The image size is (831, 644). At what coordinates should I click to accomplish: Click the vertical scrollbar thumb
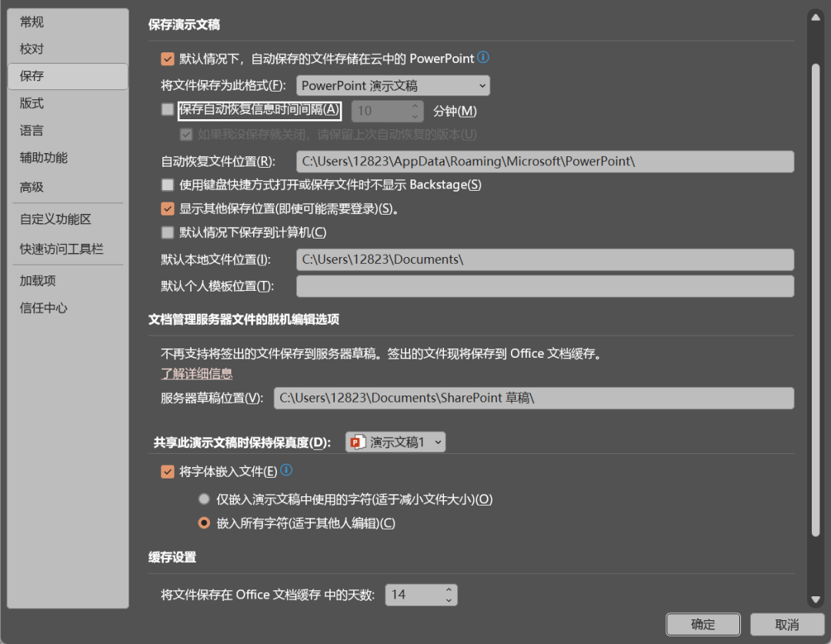pyautogui.click(x=816, y=300)
